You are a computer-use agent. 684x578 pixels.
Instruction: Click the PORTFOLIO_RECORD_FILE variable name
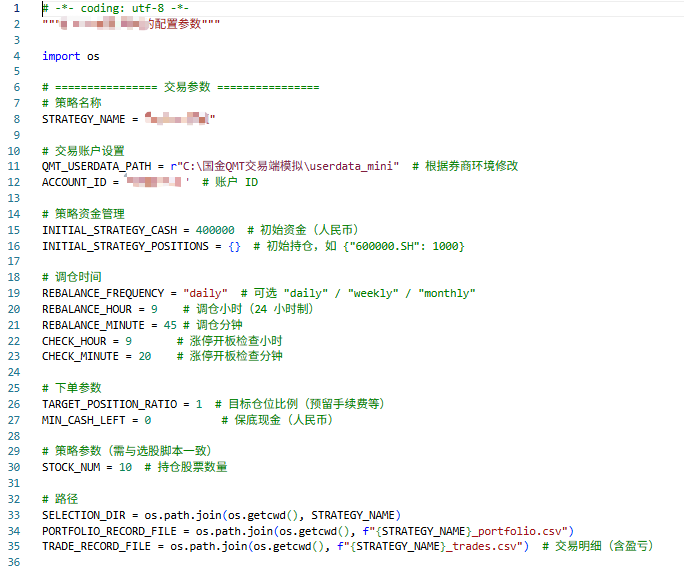point(109,530)
